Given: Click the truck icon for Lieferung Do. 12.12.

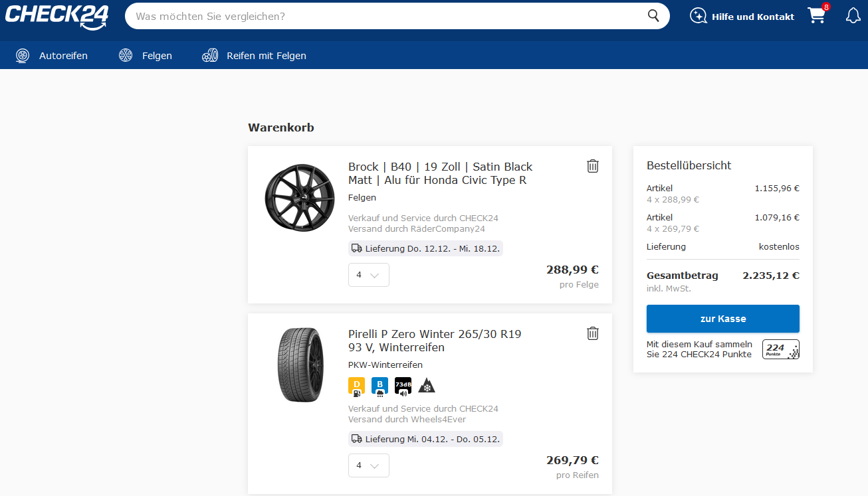Looking at the screenshot, I should [357, 248].
